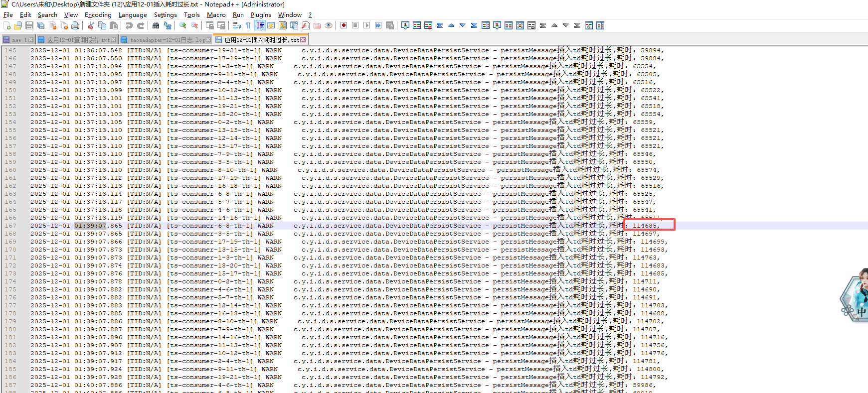
Task: Toggle Show All Characters pilcrow icon
Action: 248,25
